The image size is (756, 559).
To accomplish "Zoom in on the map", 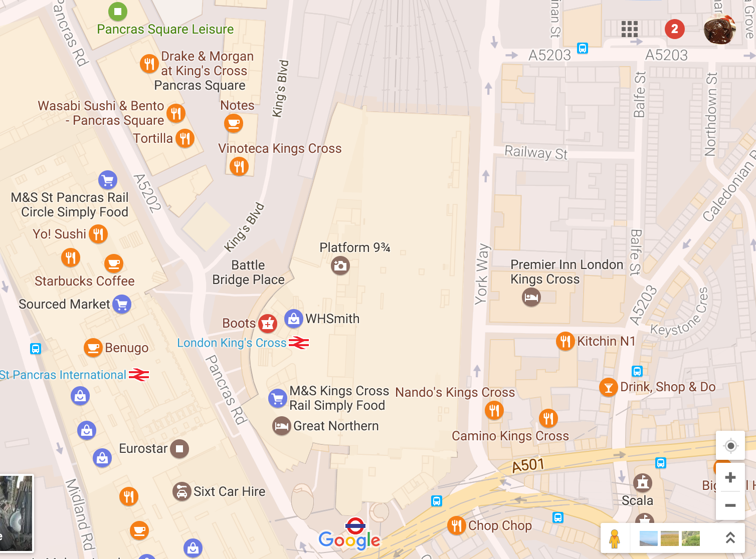I will click(730, 477).
